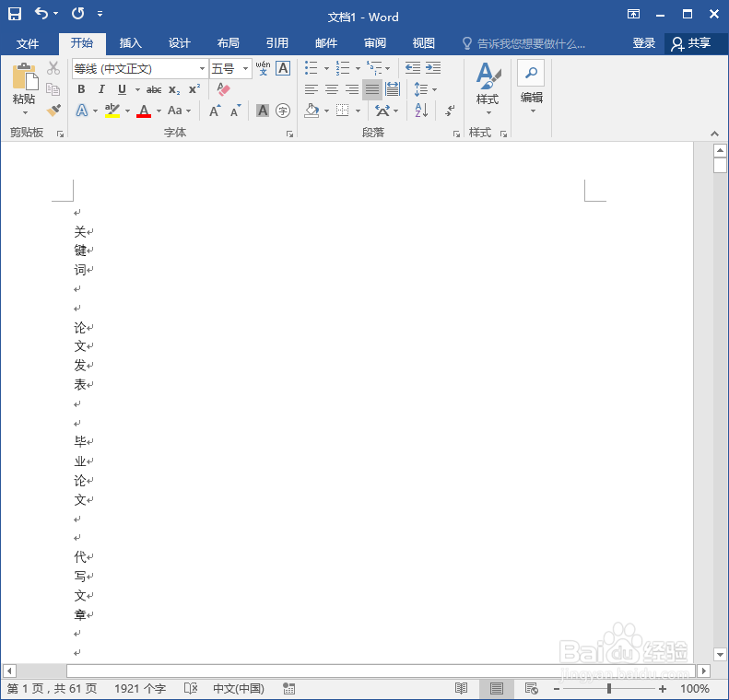Viewport: 729px width, 700px height.
Task: Align paragraph text right
Action: pyautogui.click(x=352, y=89)
